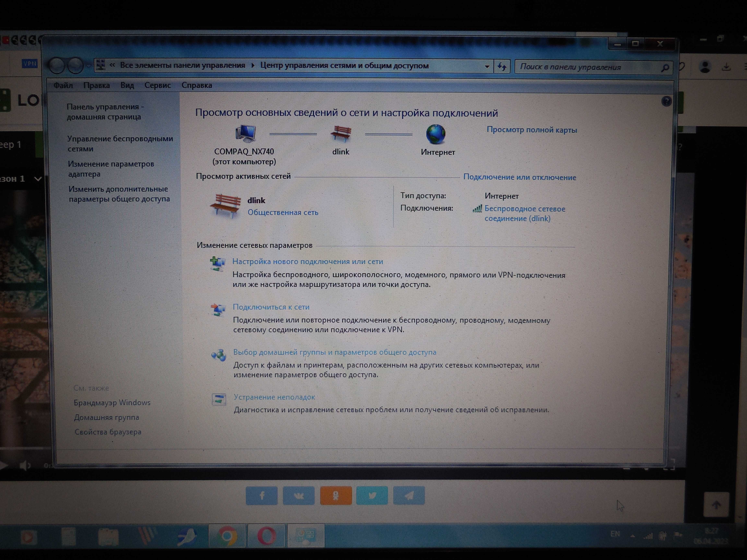Click Все элементы панели управления breadcrumb

[183, 65]
